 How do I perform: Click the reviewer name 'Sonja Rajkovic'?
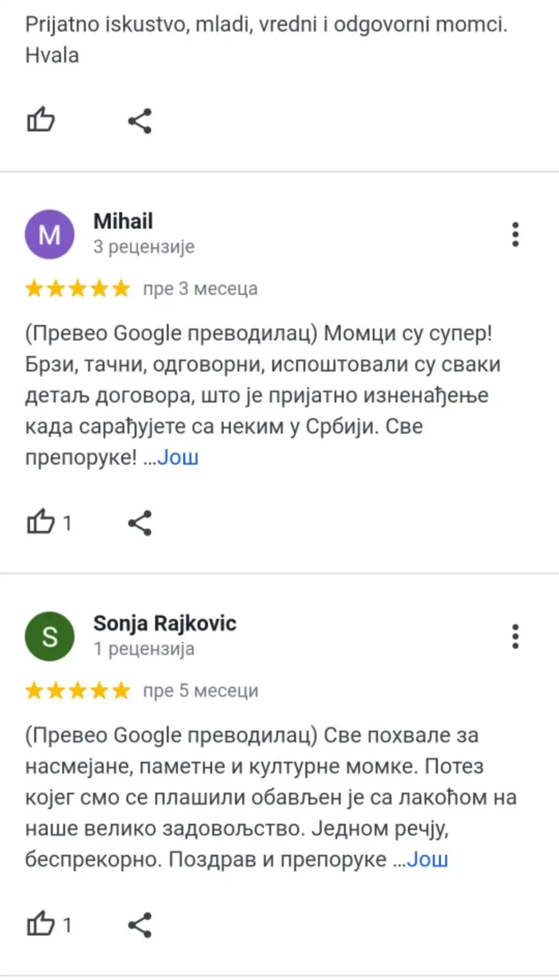[x=165, y=623]
